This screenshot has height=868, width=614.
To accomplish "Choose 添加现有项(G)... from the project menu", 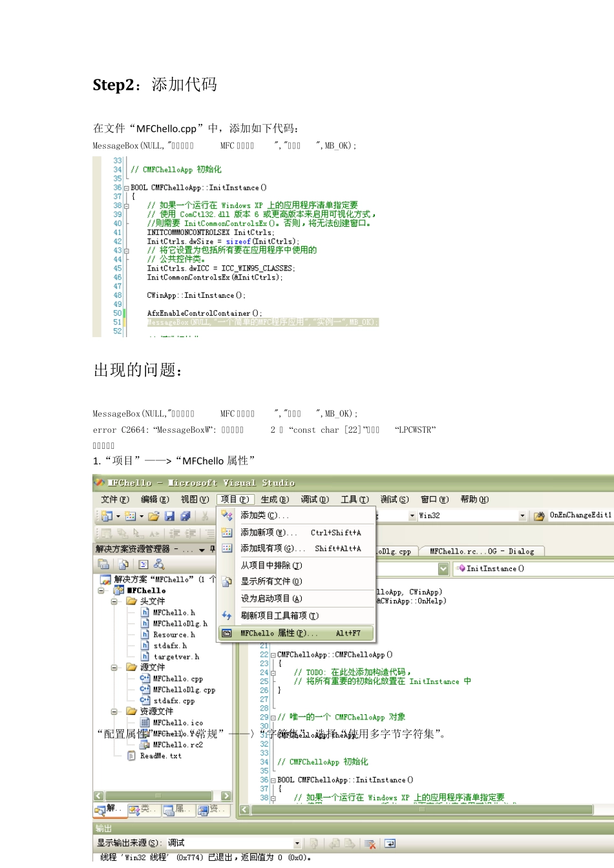I will (297, 548).
